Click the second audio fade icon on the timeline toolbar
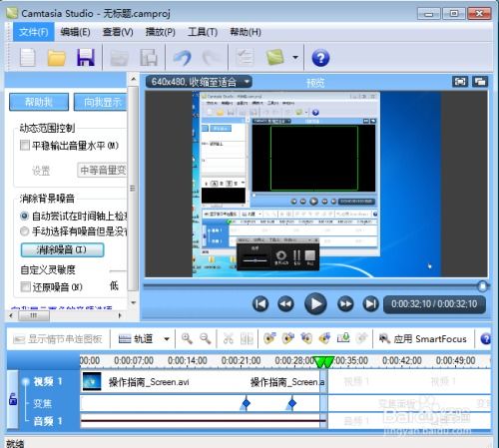The width and height of the screenshot is (499, 448). (x=287, y=338)
